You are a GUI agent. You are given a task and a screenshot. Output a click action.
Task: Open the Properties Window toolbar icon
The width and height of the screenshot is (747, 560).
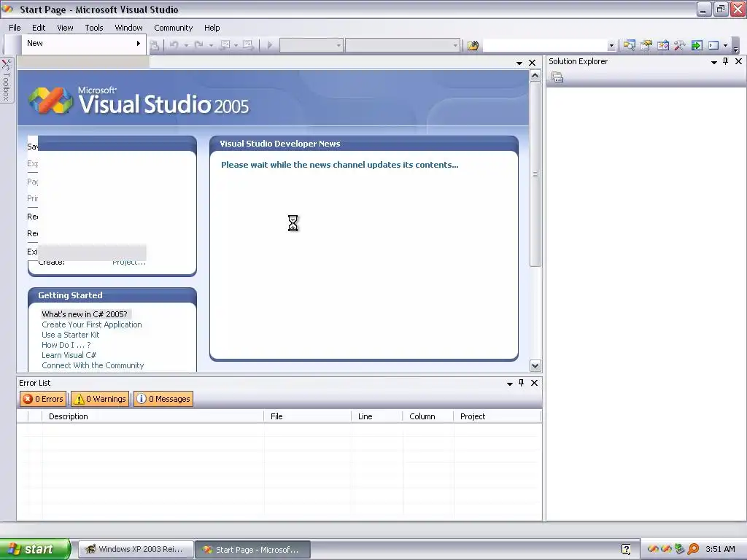(x=646, y=45)
